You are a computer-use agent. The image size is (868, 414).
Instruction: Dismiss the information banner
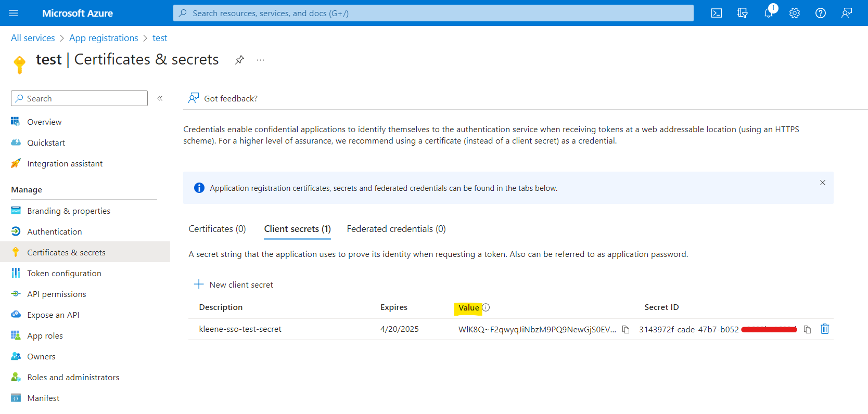(823, 183)
